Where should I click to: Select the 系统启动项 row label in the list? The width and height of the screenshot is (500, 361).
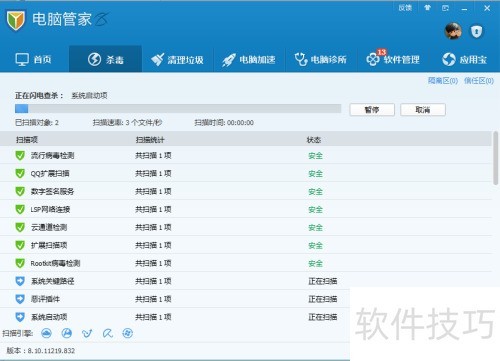[x=49, y=317]
